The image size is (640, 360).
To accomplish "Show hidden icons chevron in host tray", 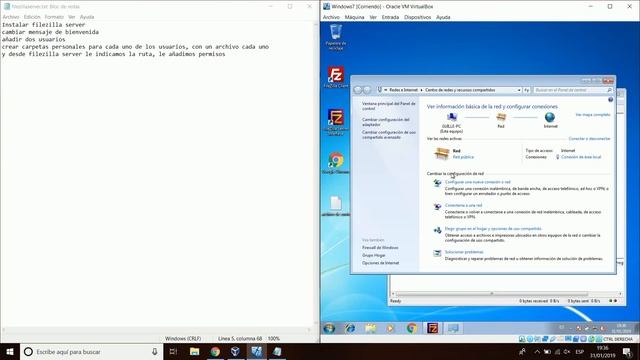I will point(537,352).
